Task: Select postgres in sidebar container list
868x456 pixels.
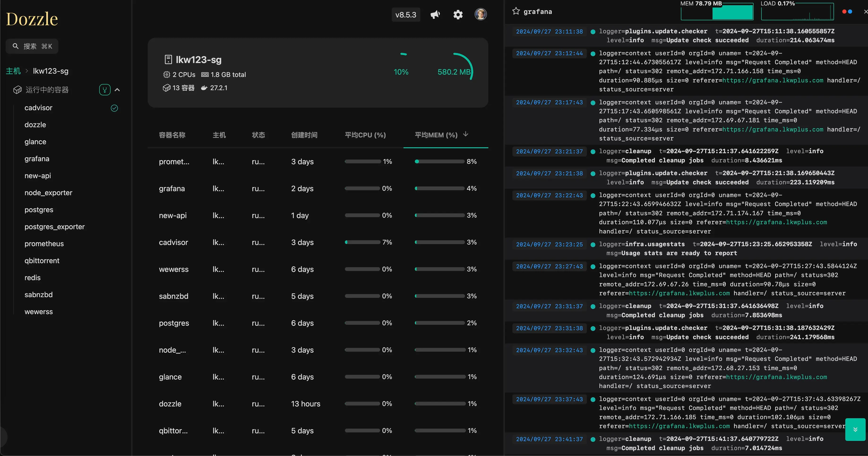Action: [39, 210]
